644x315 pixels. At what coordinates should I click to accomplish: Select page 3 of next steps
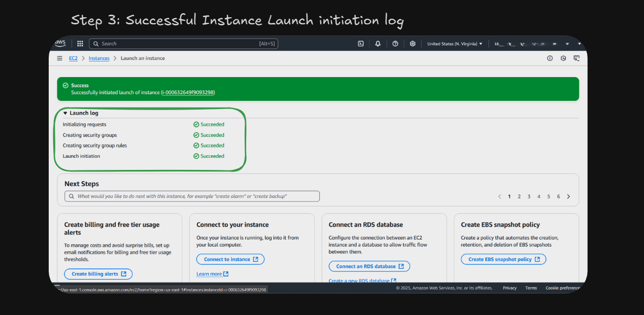pos(529,196)
